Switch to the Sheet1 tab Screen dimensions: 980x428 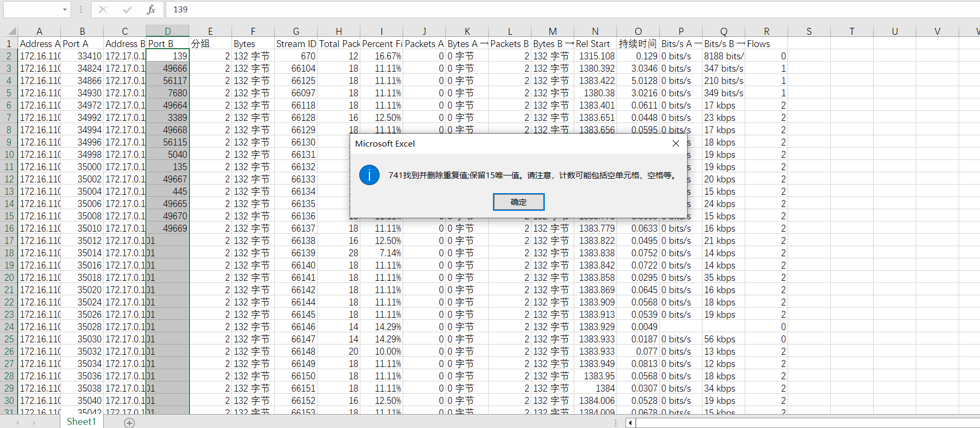pos(81,422)
